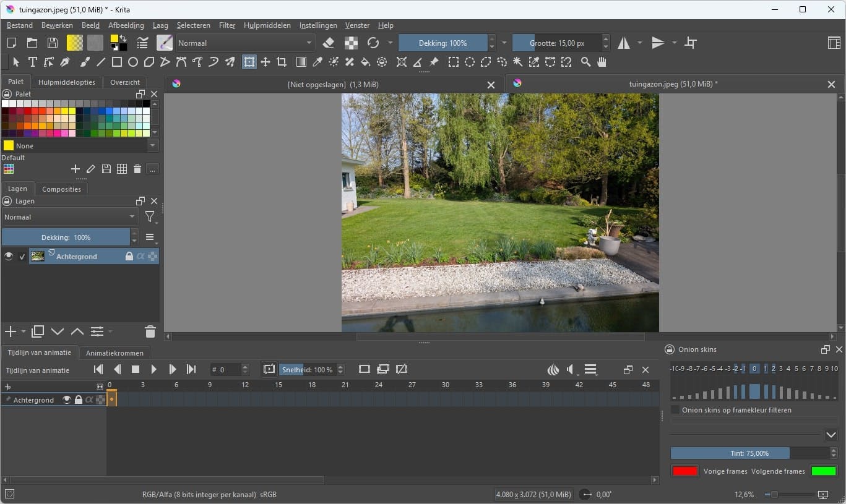Switch to the Animatiekrommen tab

coord(114,353)
